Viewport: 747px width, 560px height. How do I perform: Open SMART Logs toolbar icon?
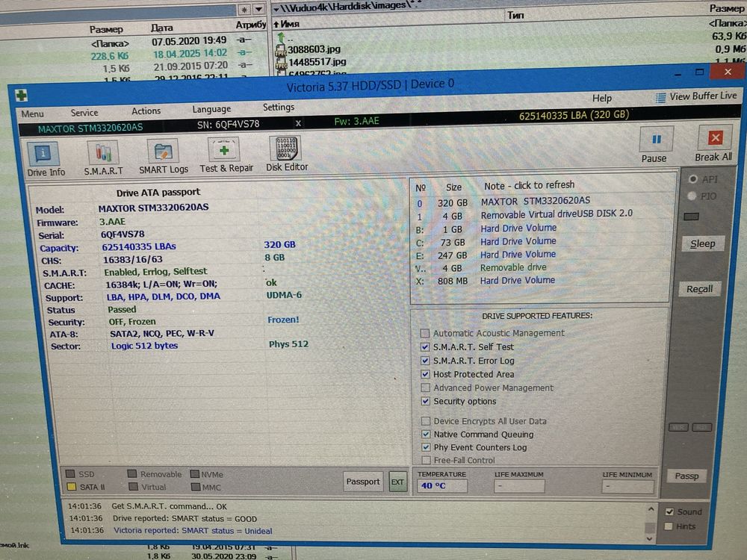(x=162, y=152)
